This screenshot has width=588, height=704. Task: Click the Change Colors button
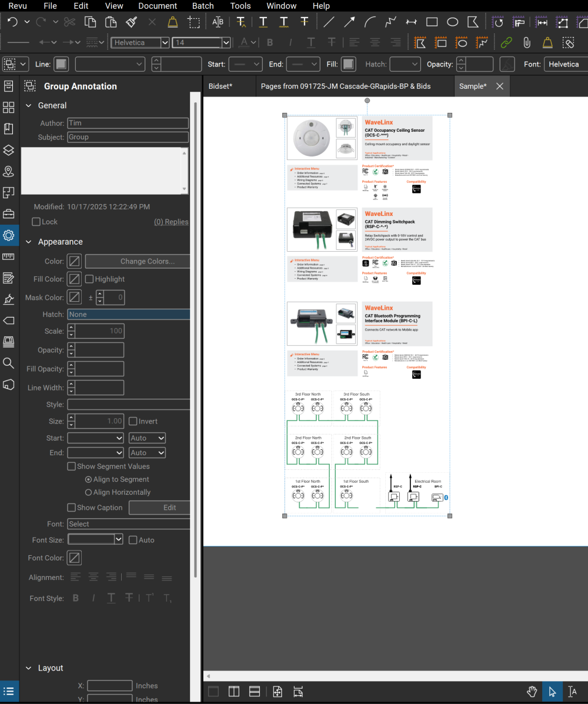[138, 261]
